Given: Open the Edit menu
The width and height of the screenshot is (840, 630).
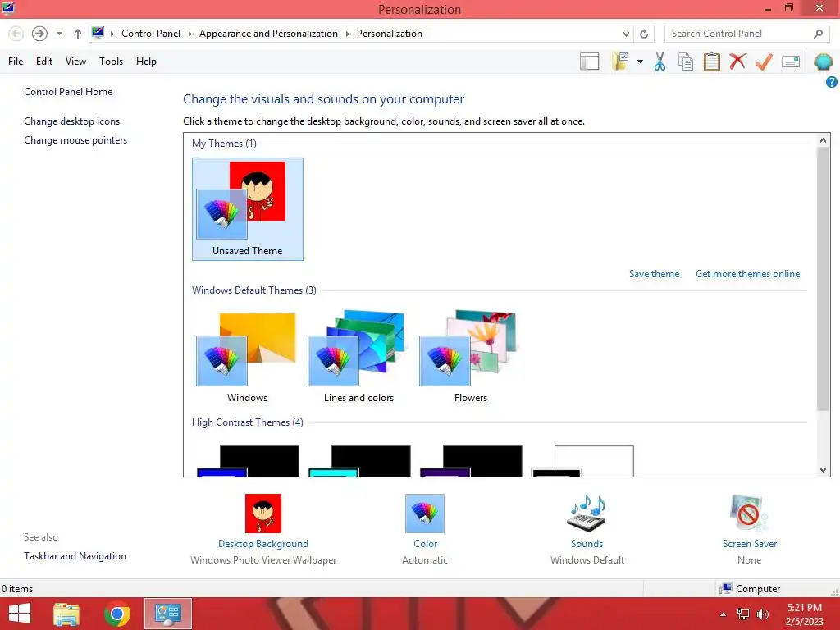Looking at the screenshot, I should [x=44, y=62].
